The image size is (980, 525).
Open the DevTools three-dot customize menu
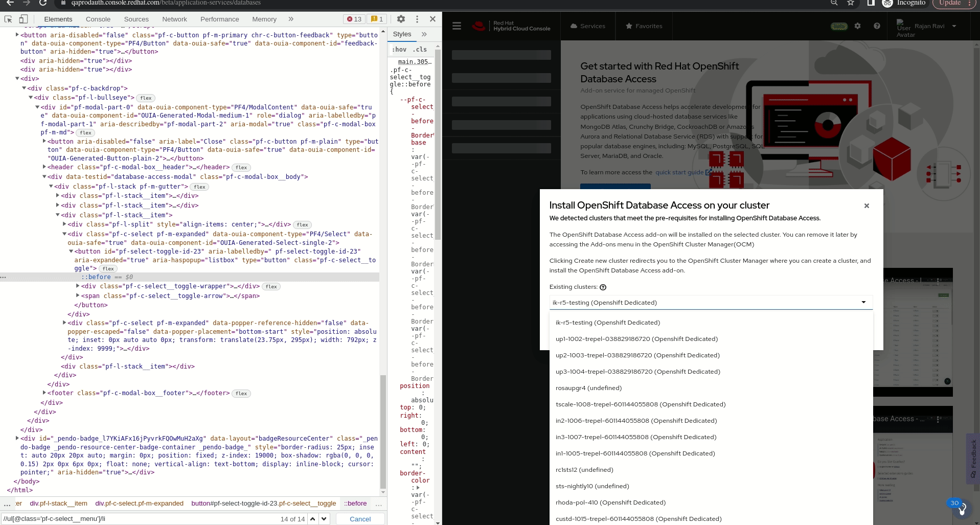tap(417, 19)
